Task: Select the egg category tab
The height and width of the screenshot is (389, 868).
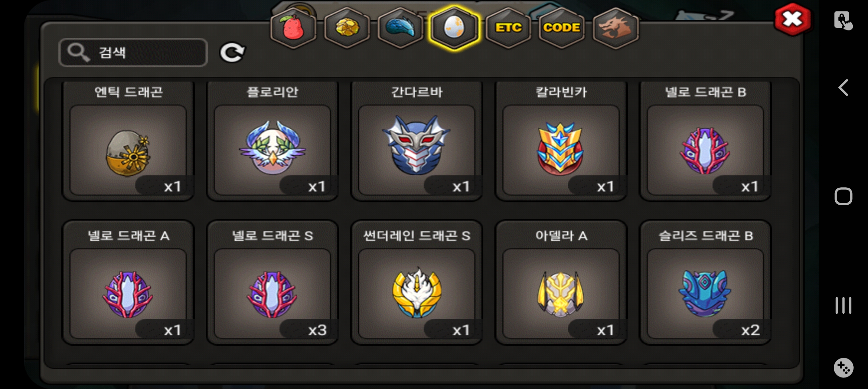Action: point(454,28)
